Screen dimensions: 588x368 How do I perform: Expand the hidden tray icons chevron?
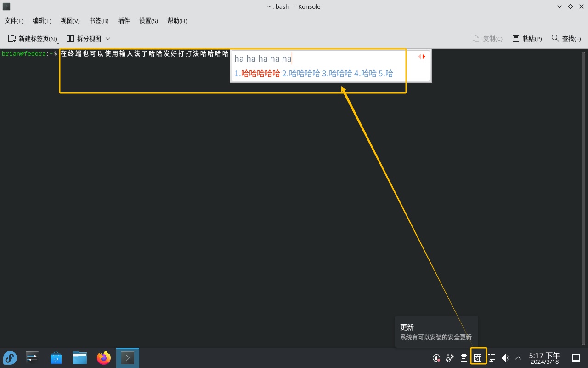coord(518,357)
